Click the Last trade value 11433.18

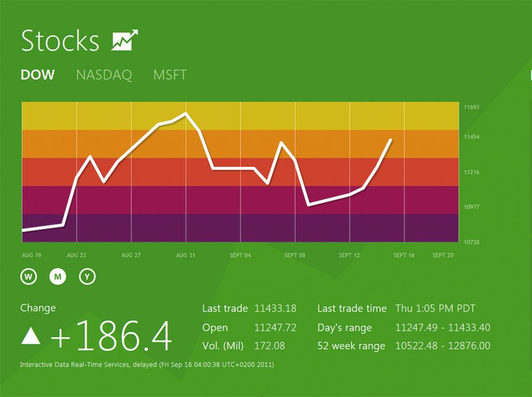pyautogui.click(x=275, y=308)
